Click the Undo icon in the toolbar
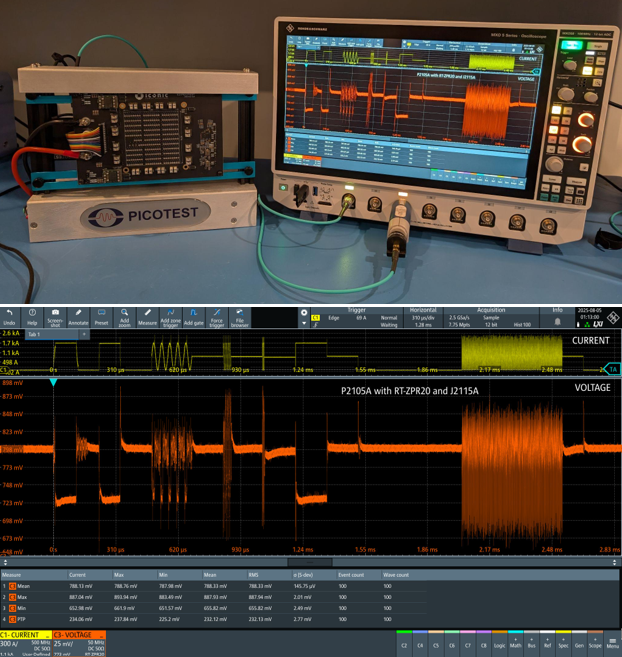 click(x=10, y=316)
